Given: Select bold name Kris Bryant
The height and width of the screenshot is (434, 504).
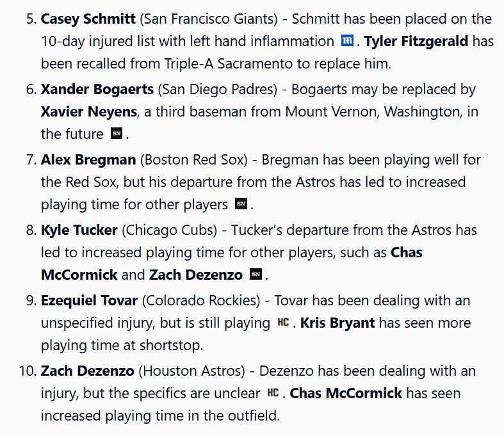Looking at the screenshot, I should click(337, 323).
